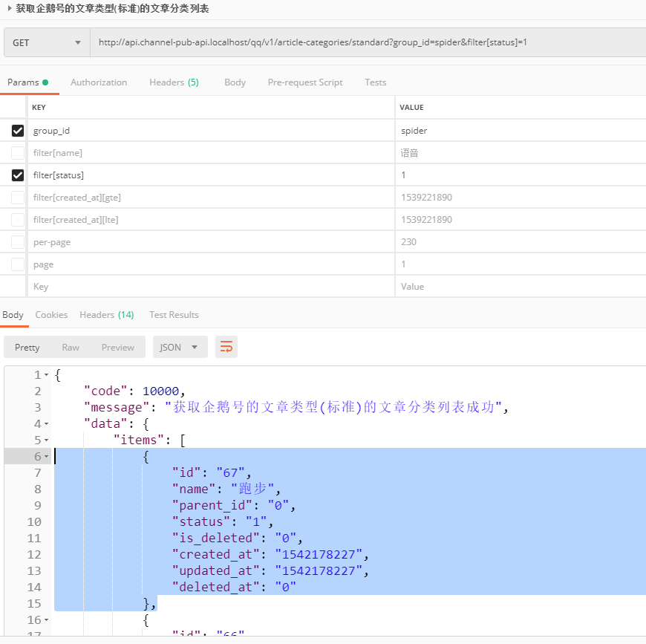The height and width of the screenshot is (644, 646).
Task: Collapse the JSON fold arrow on line 1
Action: point(47,375)
